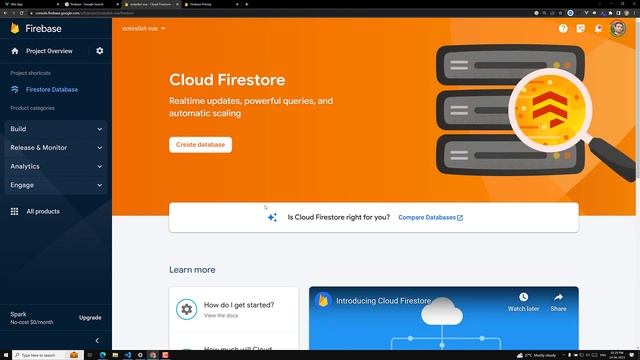This screenshot has height=360, width=640.
Task: Collapse the sidebar with the left chevron
Action: (x=97, y=340)
